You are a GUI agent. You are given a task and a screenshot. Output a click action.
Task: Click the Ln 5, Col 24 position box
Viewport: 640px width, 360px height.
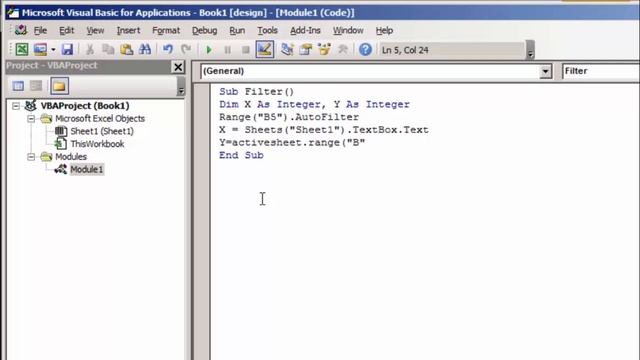pyautogui.click(x=451, y=50)
